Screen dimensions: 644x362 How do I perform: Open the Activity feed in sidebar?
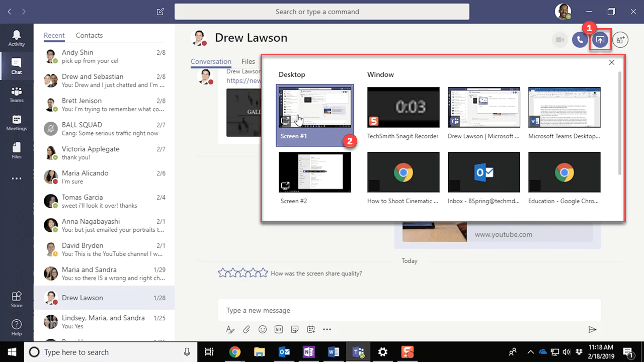point(17,38)
